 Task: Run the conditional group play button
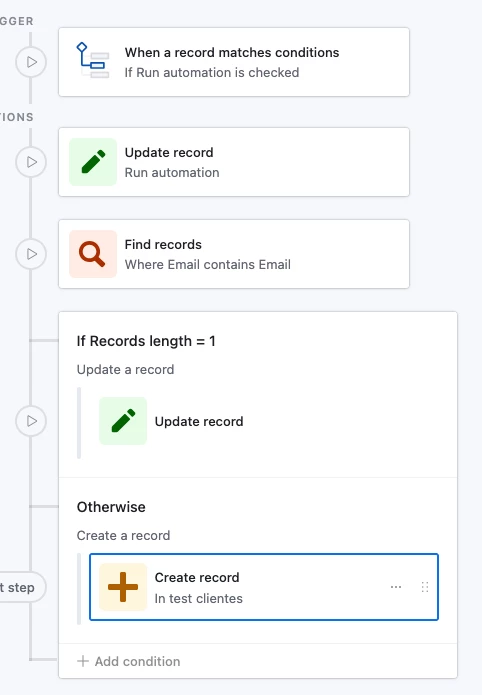[x=31, y=421]
